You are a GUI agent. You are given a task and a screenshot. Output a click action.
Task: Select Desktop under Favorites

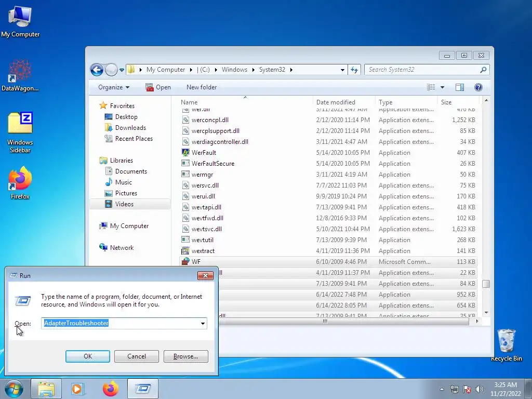coord(126,117)
